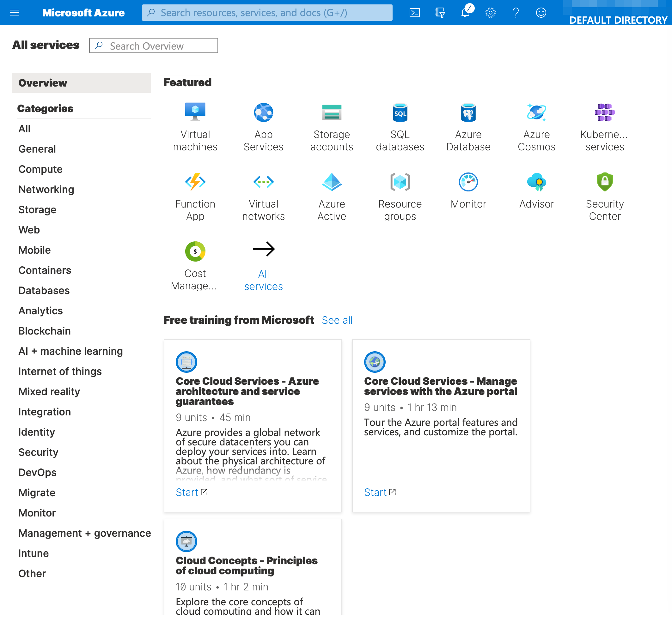The image size is (672, 628).
Task: Select the Compute category
Action: [40, 169]
